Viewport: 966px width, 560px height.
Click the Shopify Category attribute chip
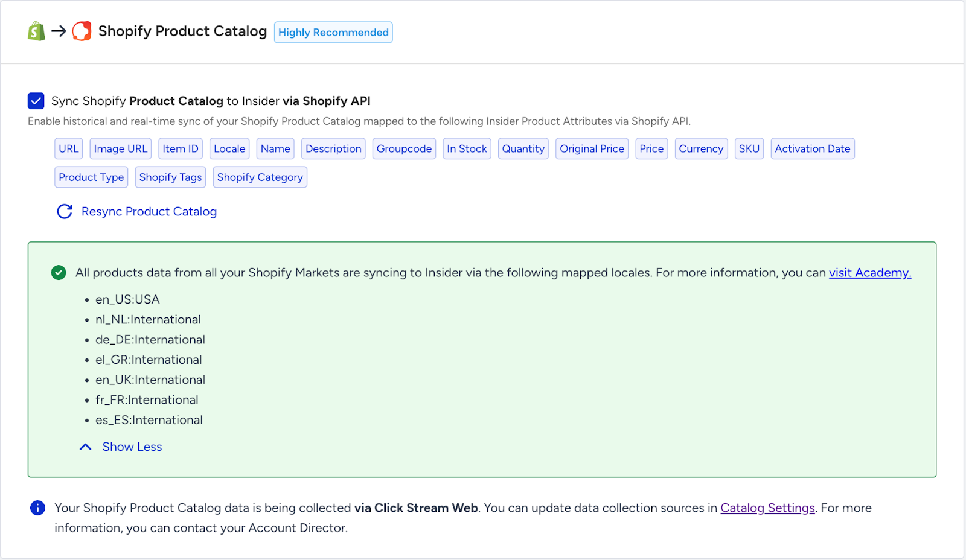click(x=260, y=177)
